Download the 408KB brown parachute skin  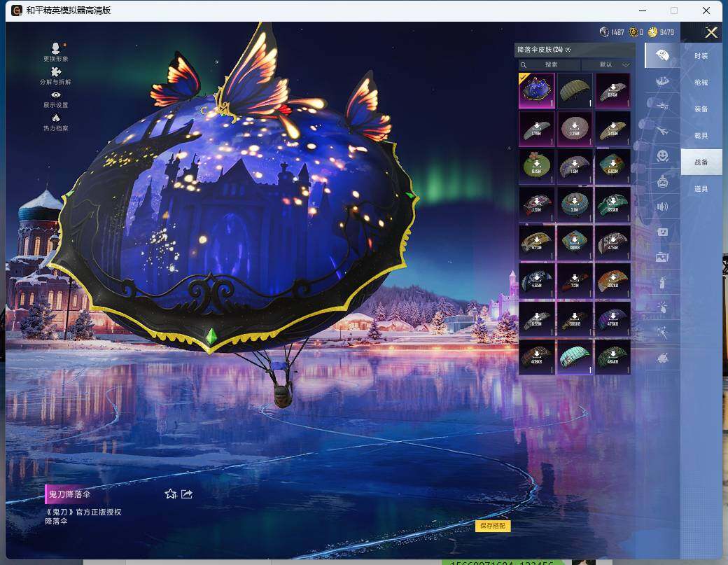click(x=536, y=357)
